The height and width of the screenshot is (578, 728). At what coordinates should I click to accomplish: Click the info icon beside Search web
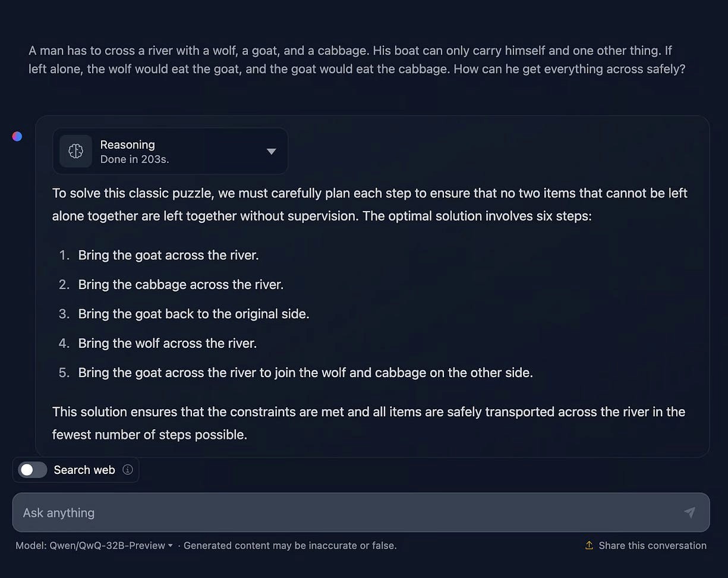127,470
